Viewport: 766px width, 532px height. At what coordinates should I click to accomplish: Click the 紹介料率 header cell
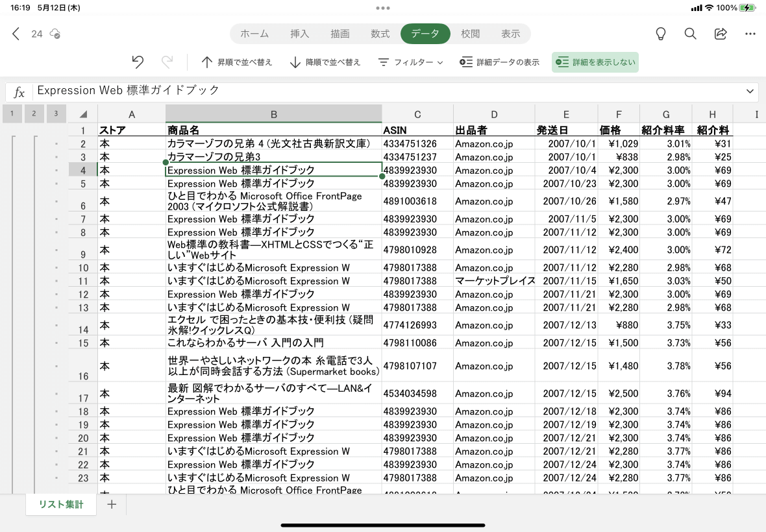pyautogui.click(x=666, y=130)
